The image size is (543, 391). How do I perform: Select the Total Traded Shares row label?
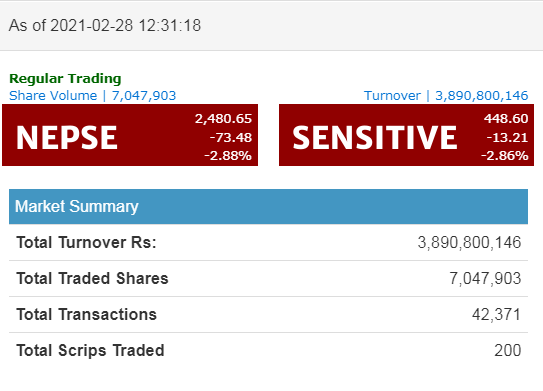(92, 278)
